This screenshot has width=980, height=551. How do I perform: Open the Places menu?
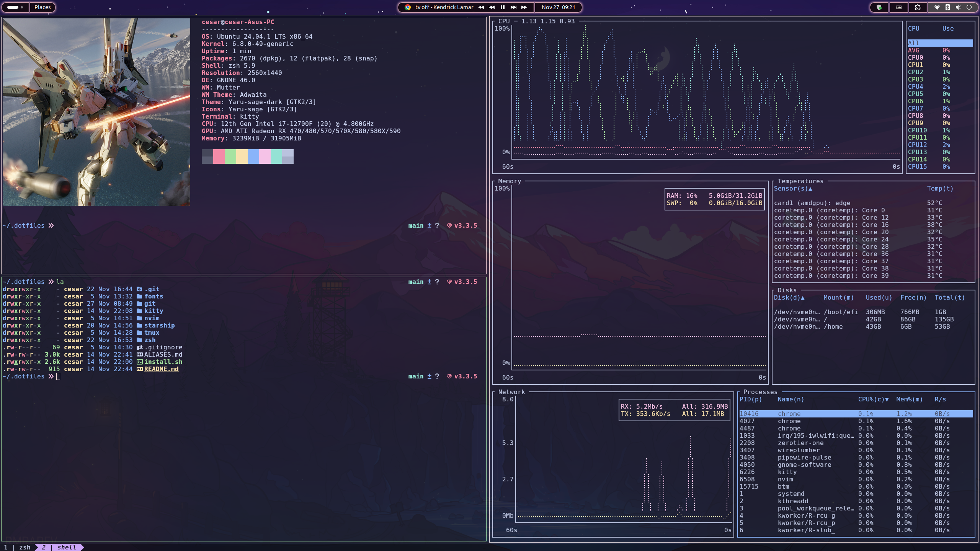[42, 7]
